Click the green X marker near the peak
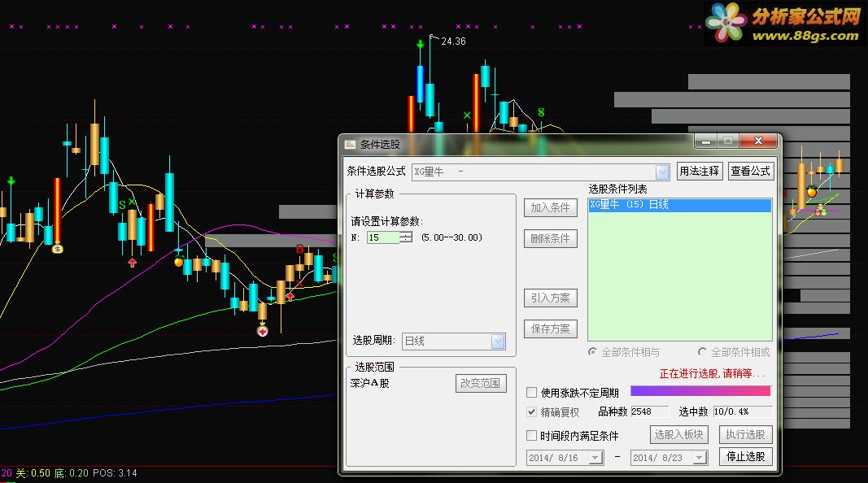This screenshot has width=868, height=483. (x=467, y=115)
